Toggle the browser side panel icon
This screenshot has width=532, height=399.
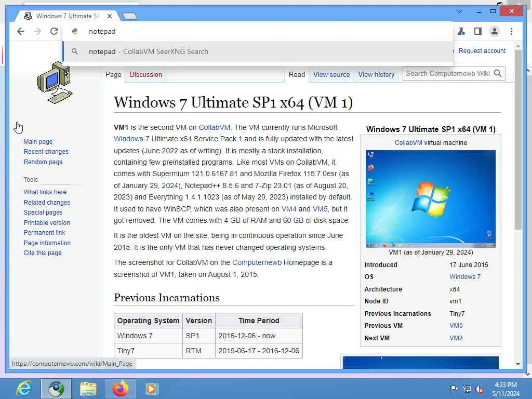pyautogui.click(x=478, y=31)
